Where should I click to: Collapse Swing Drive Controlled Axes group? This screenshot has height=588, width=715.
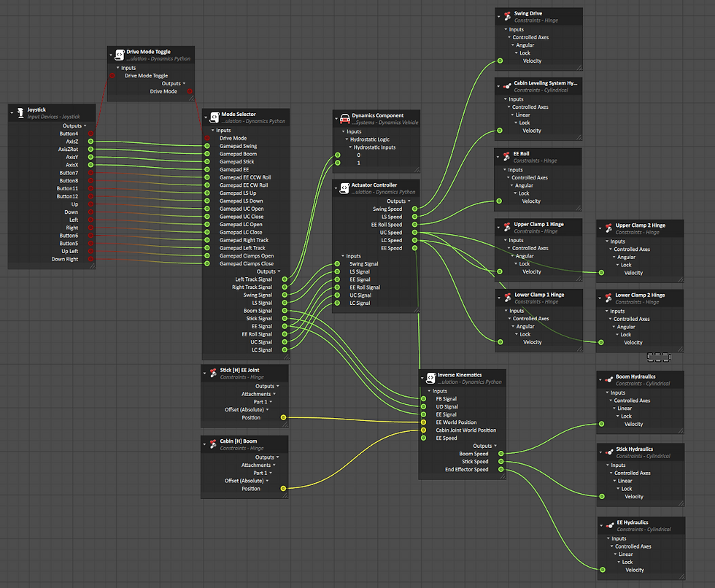pyautogui.click(x=509, y=37)
